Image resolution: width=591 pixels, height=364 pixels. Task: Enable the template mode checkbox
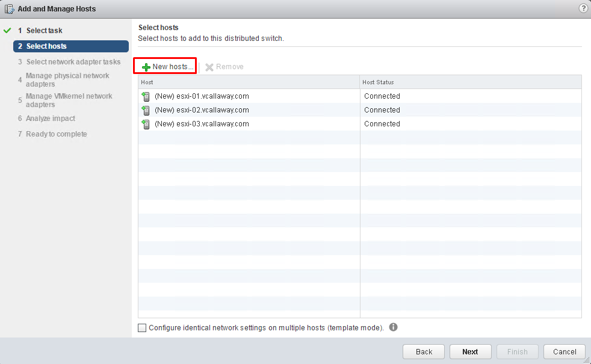coord(142,328)
